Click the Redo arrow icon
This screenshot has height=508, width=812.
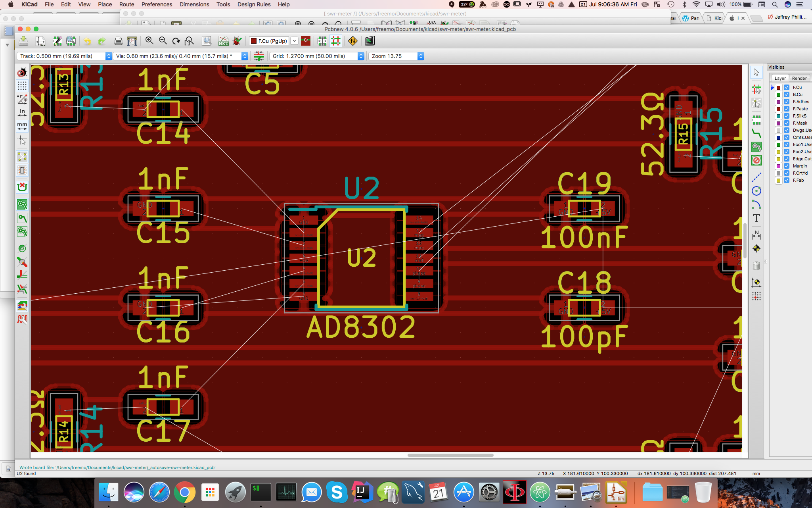[101, 41]
